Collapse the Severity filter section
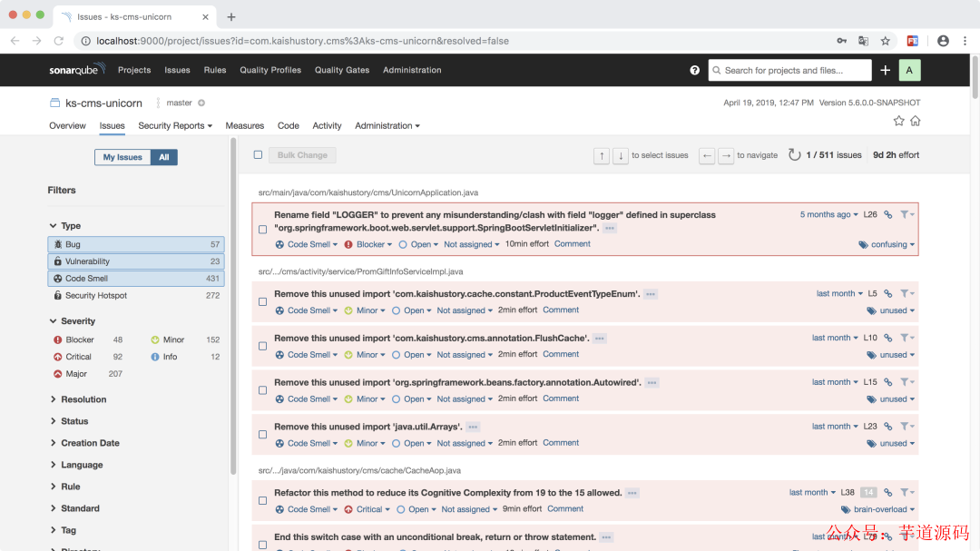980x551 pixels. 72,320
